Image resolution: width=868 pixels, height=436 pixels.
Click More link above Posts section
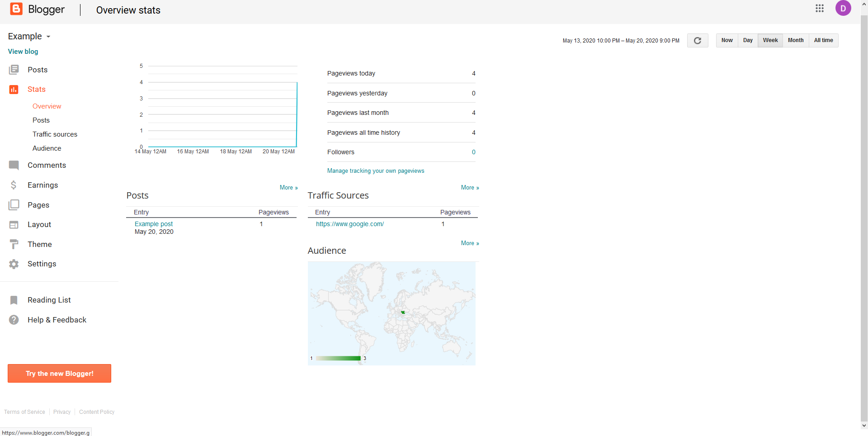click(x=288, y=188)
